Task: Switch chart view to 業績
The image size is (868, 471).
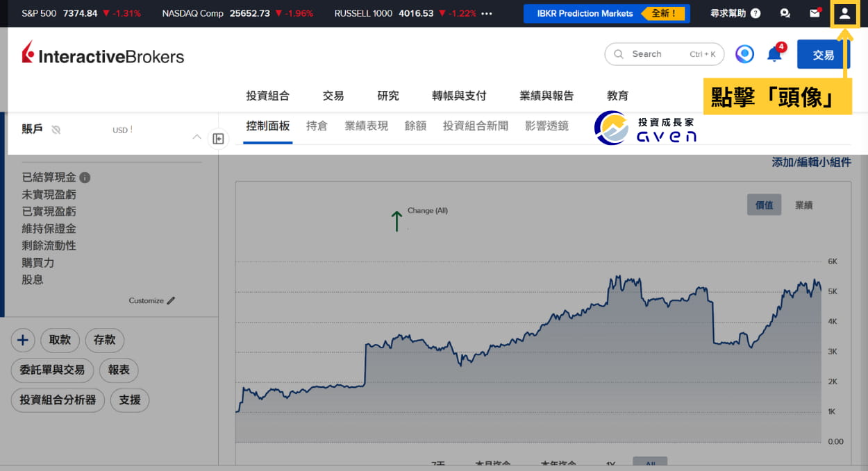Action: pos(804,205)
